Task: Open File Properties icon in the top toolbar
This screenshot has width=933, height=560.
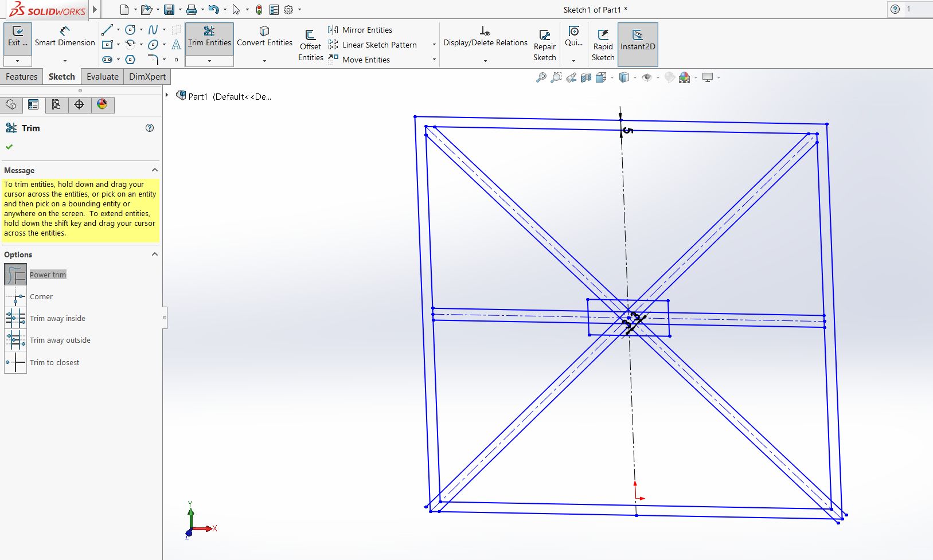Action: pos(274,10)
